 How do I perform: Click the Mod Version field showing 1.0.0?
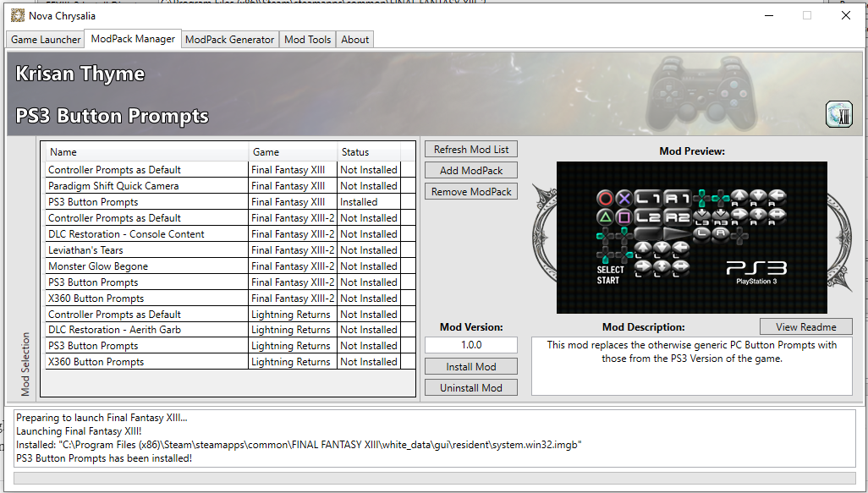point(471,345)
